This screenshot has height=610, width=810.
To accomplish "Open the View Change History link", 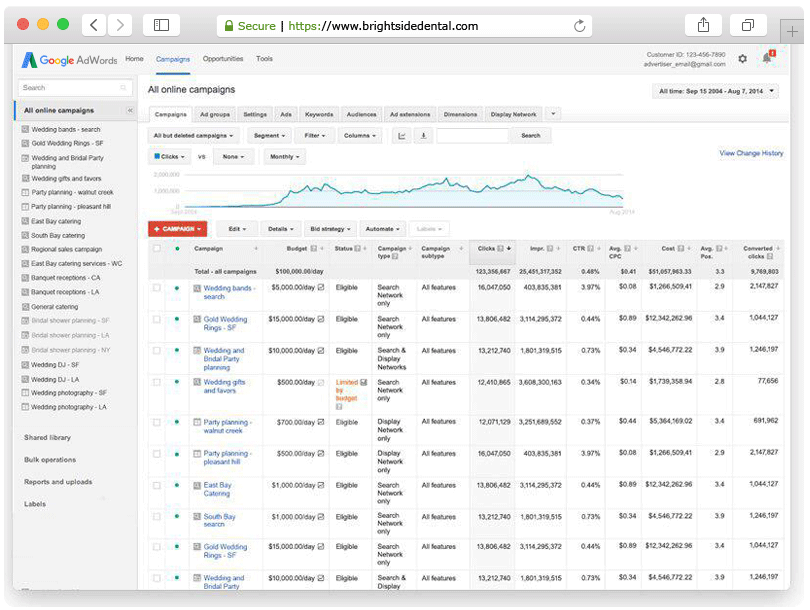I will pos(751,153).
